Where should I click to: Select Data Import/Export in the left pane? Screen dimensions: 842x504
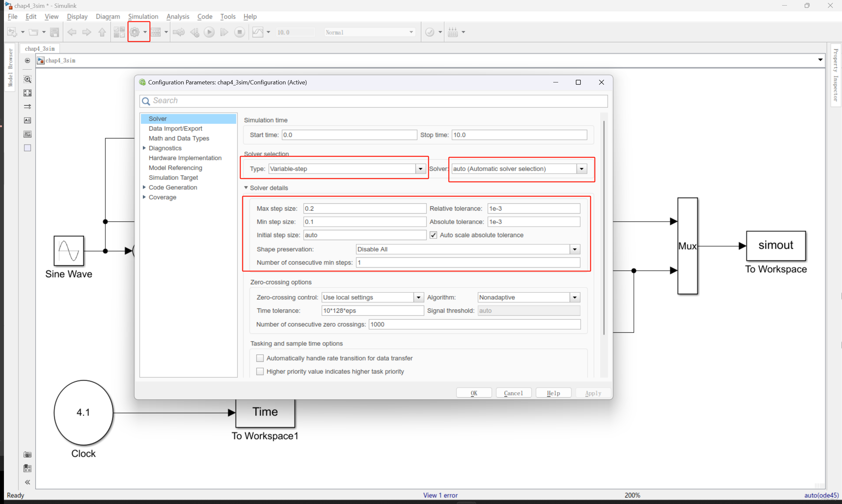pos(175,129)
